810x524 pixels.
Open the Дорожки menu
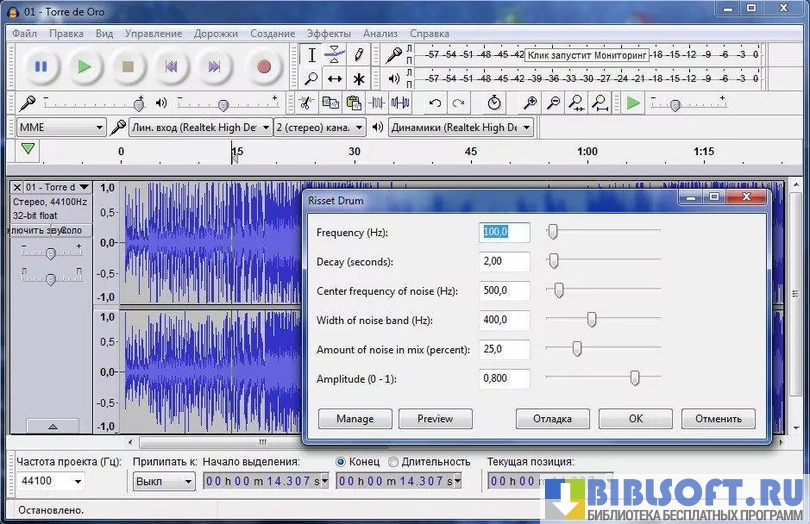point(216,33)
